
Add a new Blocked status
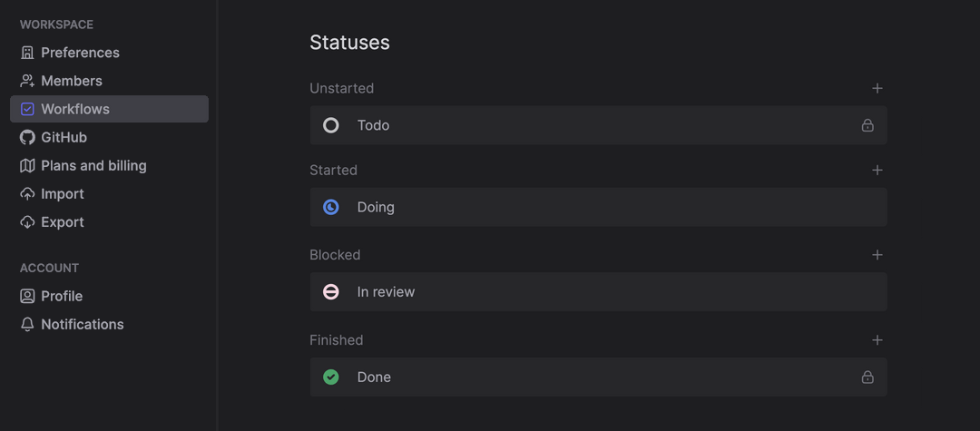pos(877,255)
